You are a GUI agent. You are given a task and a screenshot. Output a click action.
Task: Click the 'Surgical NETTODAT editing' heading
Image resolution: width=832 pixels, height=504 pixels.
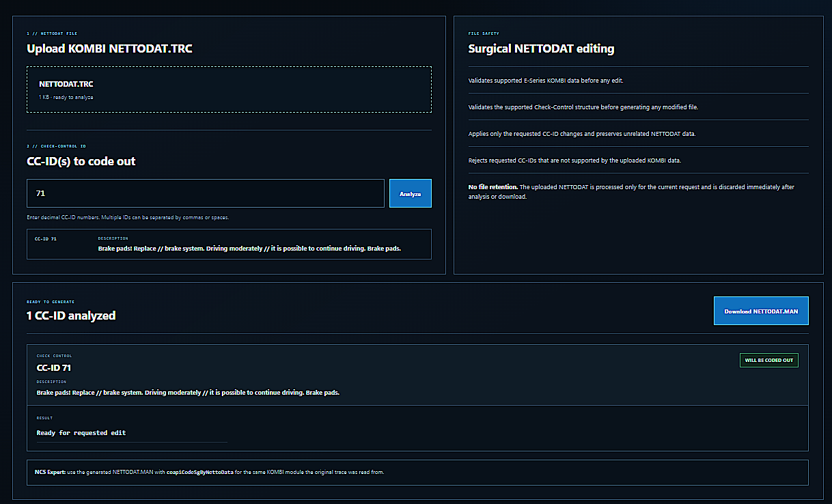pyautogui.click(x=541, y=48)
